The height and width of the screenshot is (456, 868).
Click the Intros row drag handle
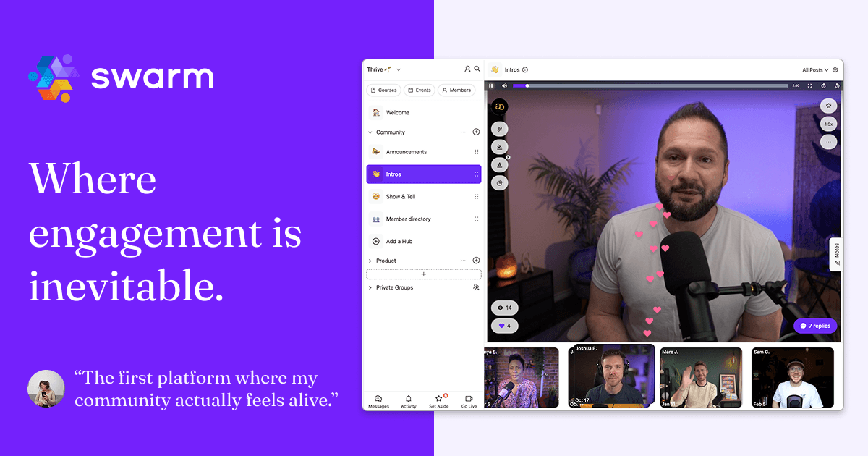coord(476,174)
